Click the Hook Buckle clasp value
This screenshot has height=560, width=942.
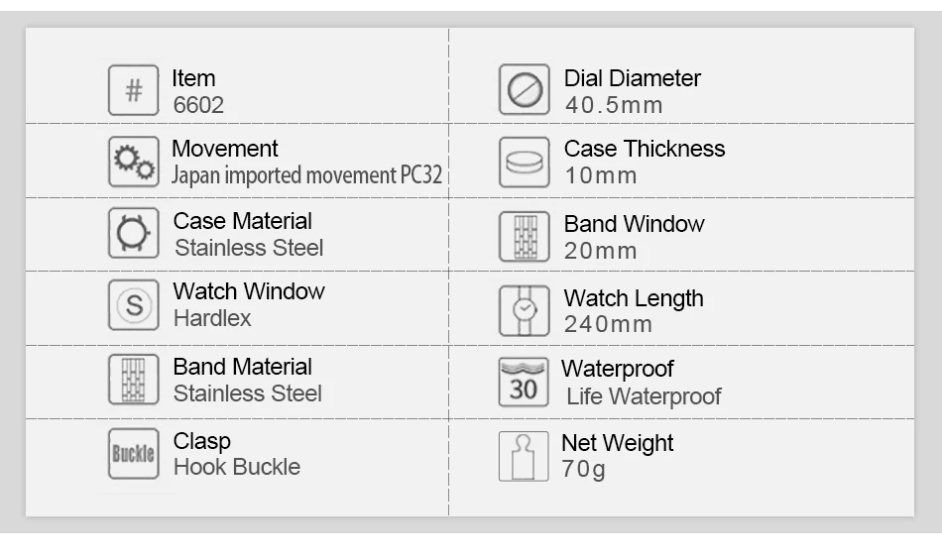point(237,467)
